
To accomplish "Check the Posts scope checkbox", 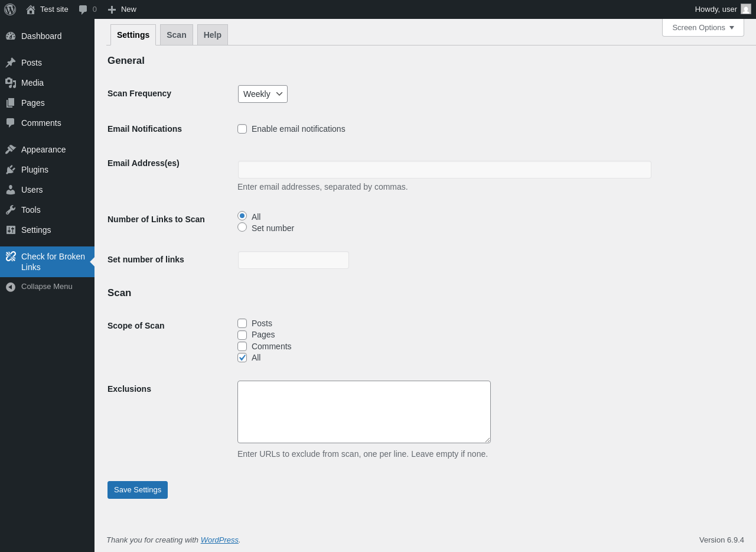I will tap(242, 323).
